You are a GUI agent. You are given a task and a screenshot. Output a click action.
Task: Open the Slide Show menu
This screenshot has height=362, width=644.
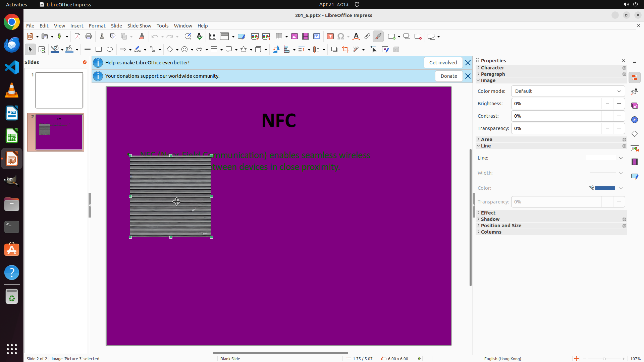coord(139,26)
